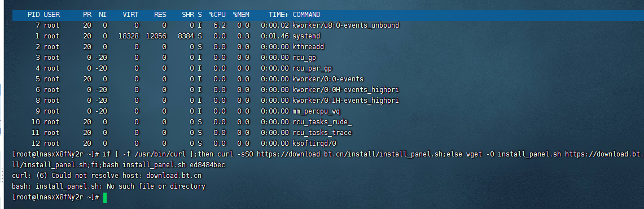Click the VIRT column header
Viewport: 644px width, 209px height.
[x=130, y=15]
